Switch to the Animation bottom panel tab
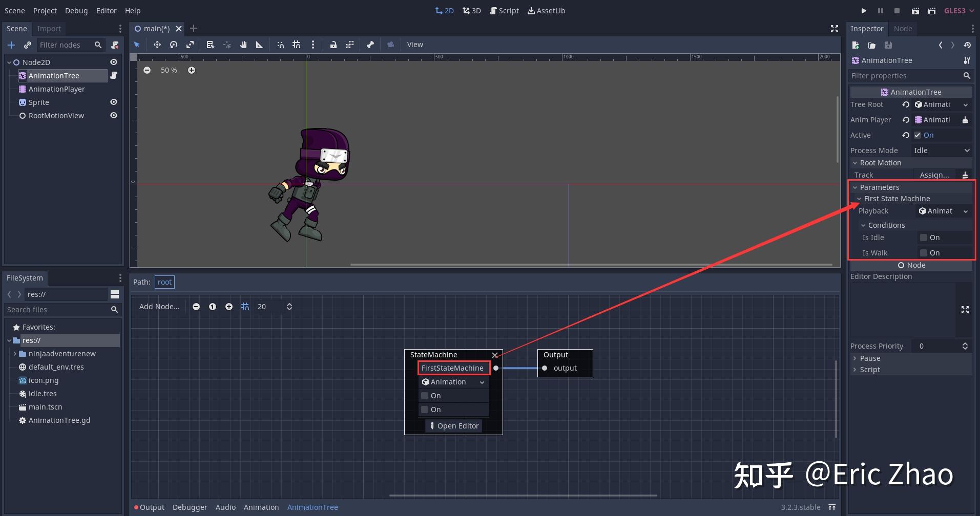Image resolution: width=980 pixels, height=516 pixels. [261, 507]
